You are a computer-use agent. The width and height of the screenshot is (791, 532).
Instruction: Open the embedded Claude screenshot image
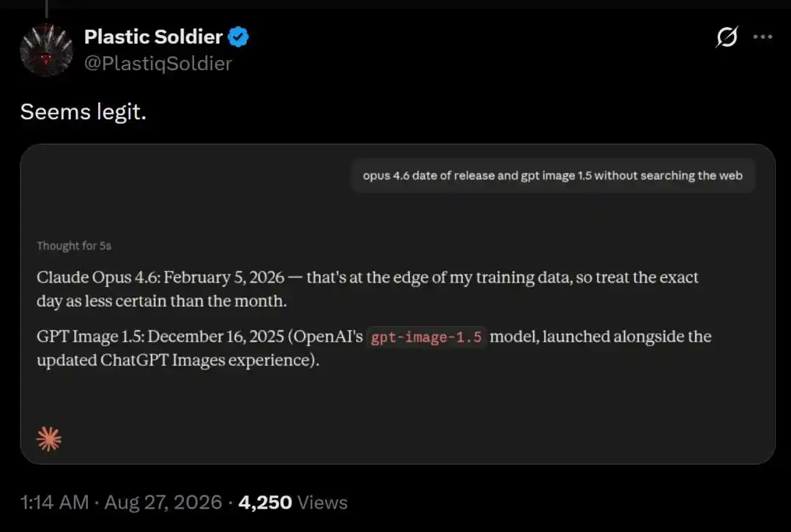(x=398, y=304)
